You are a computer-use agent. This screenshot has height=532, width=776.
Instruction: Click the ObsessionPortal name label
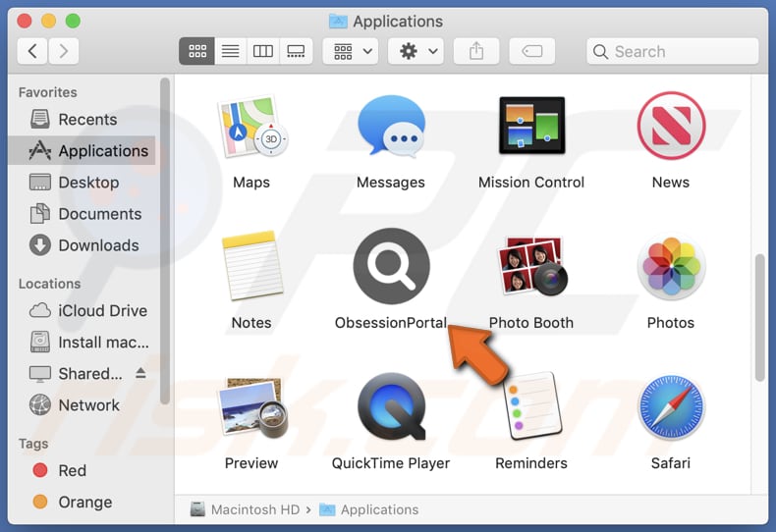point(391,323)
